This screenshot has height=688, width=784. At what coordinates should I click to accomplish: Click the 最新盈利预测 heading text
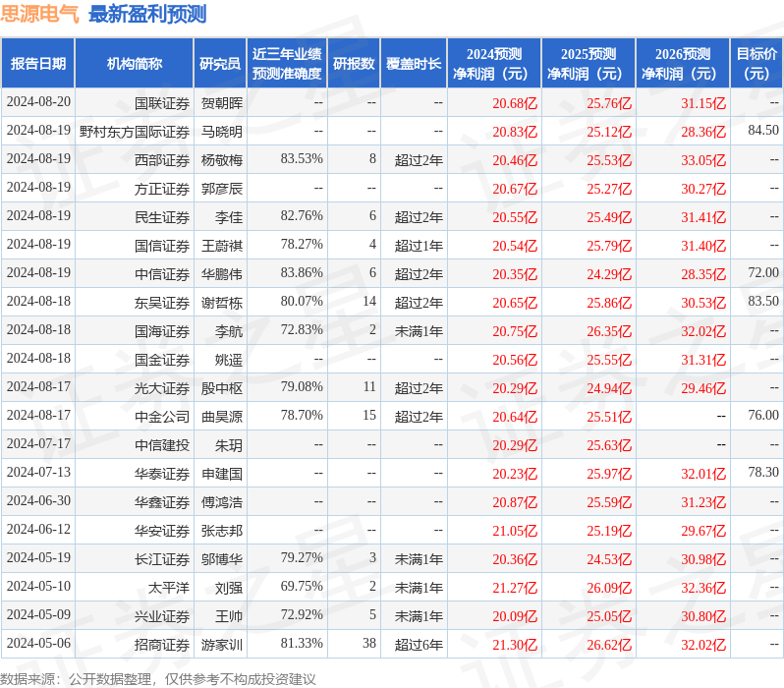(147, 14)
